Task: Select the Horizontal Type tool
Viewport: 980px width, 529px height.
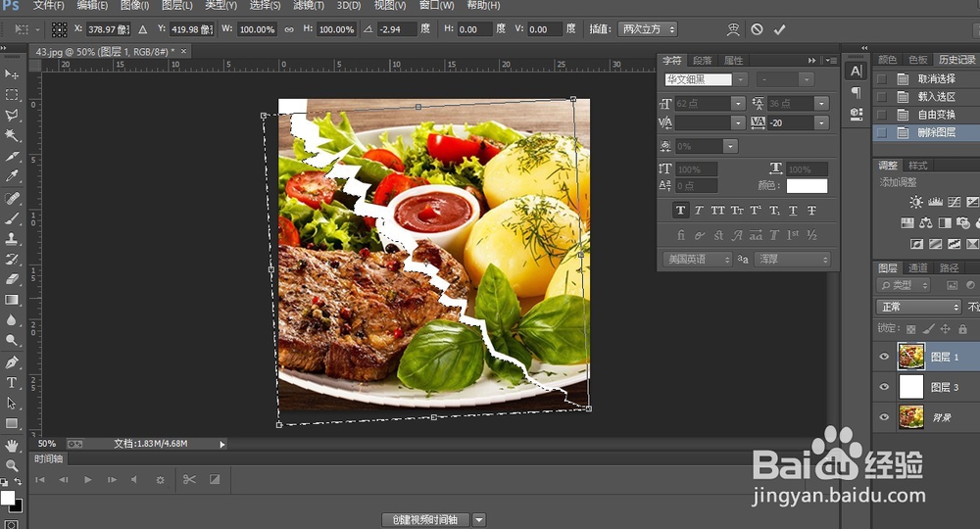Action: tap(11, 382)
